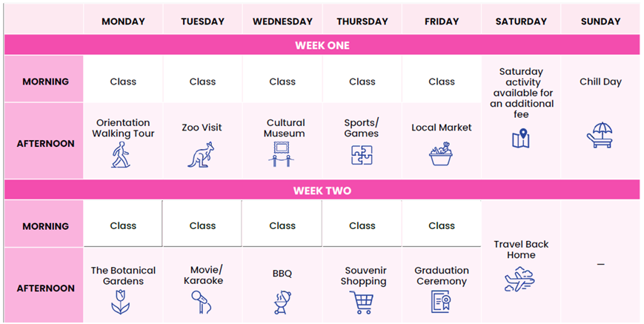Click the WEEK TWO pink banner
Image resolution: width=644 pixels, height=324 pixels.
tap(322, 191)
